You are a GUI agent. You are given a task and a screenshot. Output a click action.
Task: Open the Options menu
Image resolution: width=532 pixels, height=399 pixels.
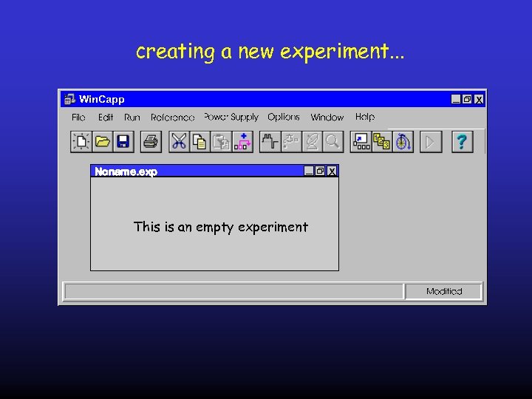pos(284,117)
